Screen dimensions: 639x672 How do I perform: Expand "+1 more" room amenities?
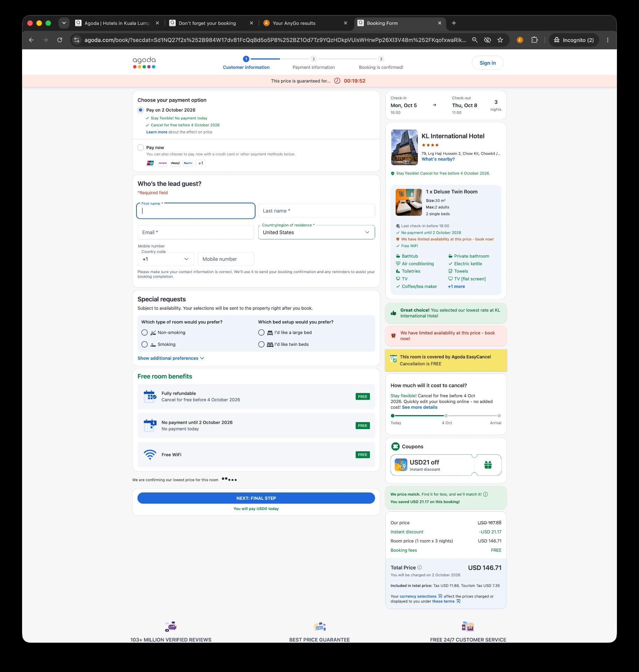456,286
